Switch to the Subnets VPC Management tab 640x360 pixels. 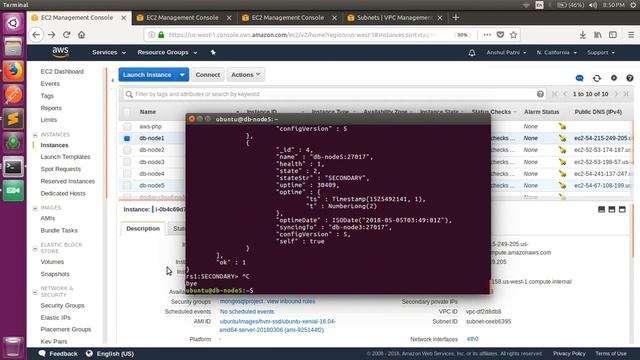coord(394,18)
